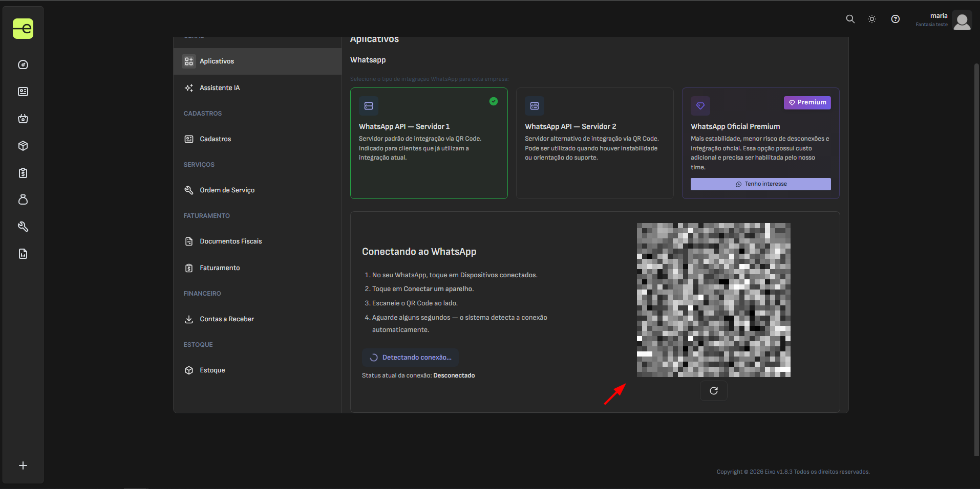This screenshot has height=489, width=980.
Task: Select the Aplicativos menu item
Action: [258, 61]
